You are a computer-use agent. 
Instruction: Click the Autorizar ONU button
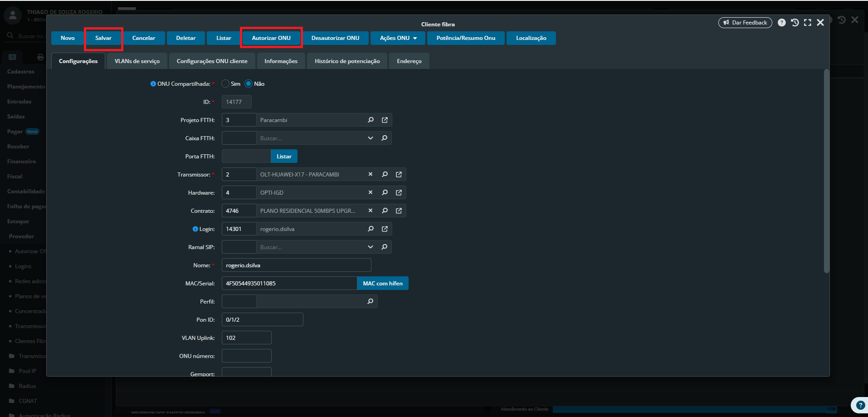[x=271, y=38]
